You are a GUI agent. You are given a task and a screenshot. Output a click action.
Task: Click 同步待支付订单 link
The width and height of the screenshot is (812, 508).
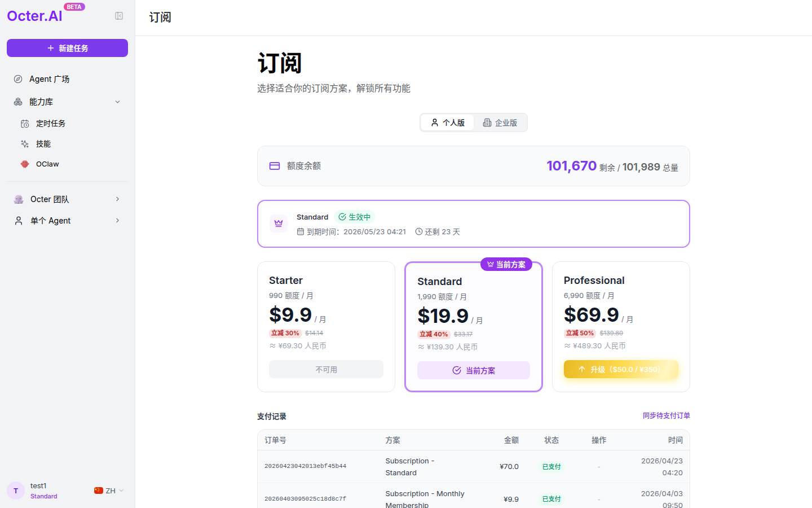[x=667, y=415]
